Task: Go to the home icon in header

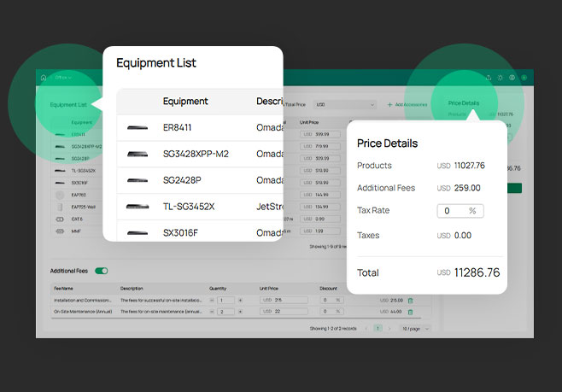Action: [44, 78]
